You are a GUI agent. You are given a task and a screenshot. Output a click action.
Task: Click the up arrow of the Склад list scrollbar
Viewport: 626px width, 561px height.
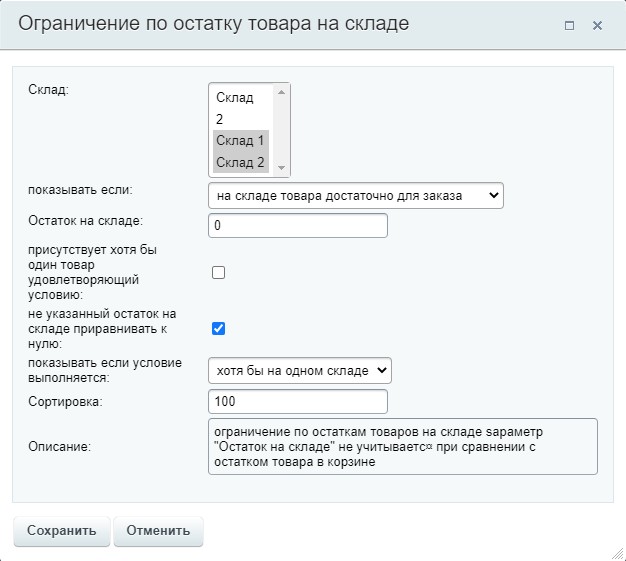281,92
